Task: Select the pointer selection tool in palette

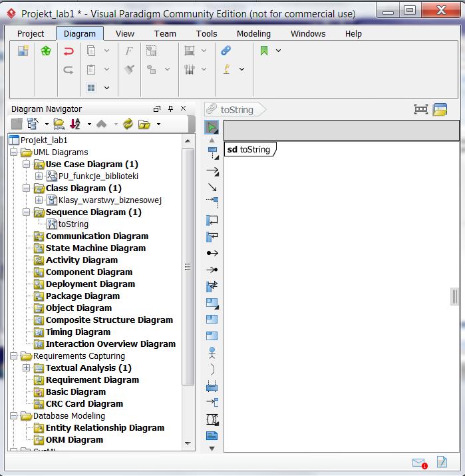Action: pyautogui.click(x=212, y=127)
